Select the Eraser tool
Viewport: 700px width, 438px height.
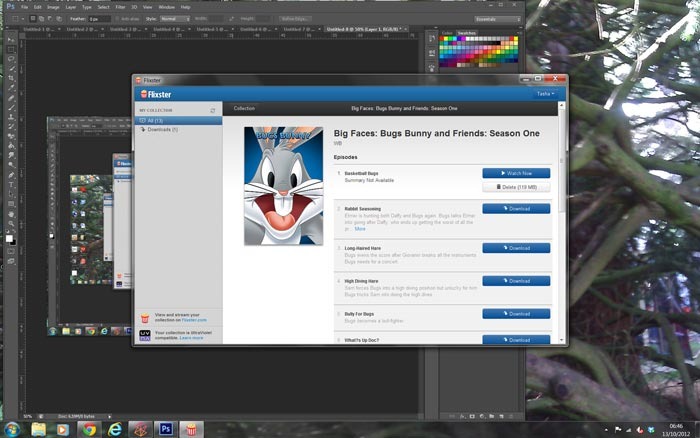point(11,136)
